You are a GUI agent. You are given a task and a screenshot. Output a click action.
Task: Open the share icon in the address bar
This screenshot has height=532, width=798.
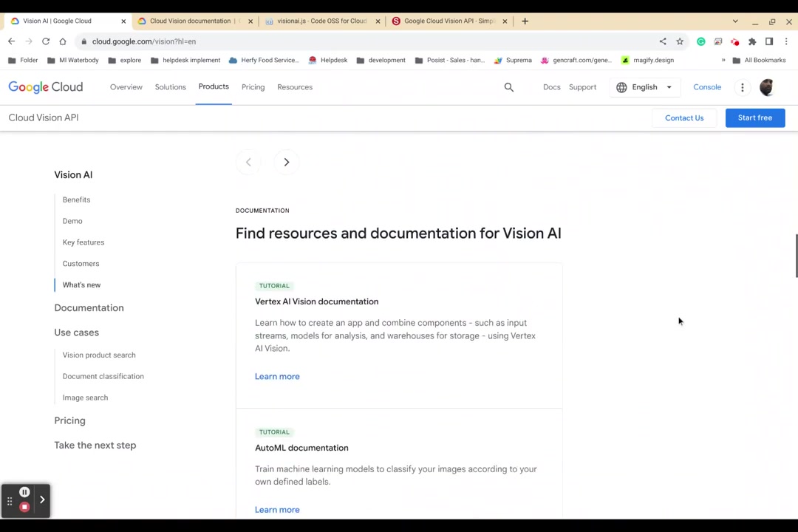663,41
